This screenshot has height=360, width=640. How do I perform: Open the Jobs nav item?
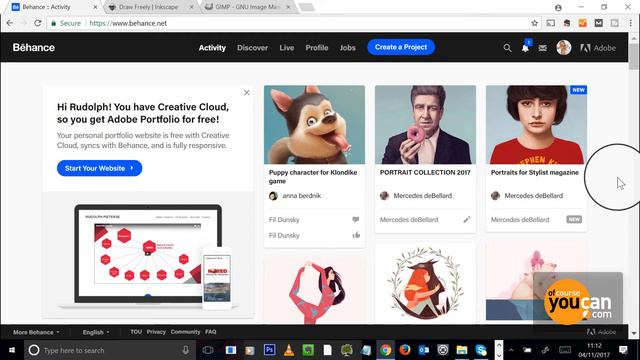point(348,48)
